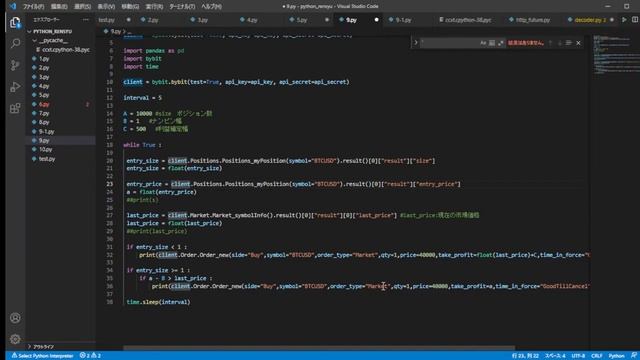Image resolution: width=640 pixels, height=360 pixels.
Task: Click the find search input field
Action: coord(449,43)
